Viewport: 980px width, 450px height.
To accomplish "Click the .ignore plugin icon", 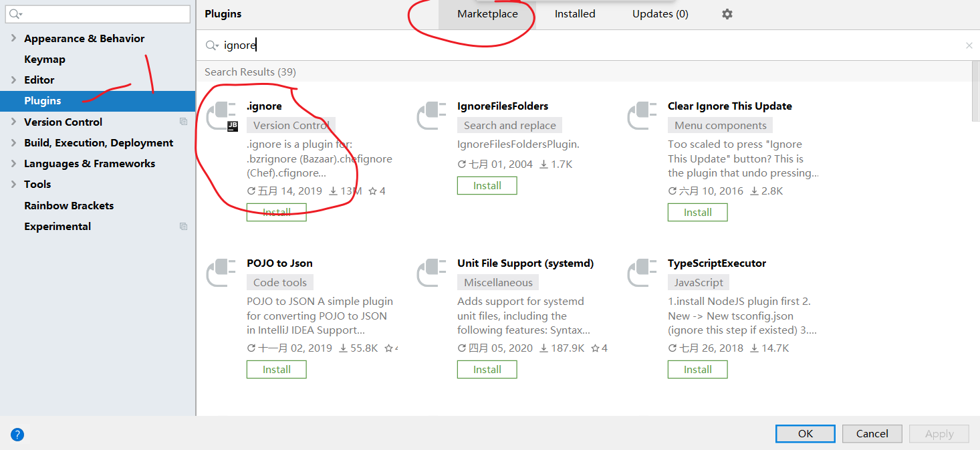I will coord(221,116).
